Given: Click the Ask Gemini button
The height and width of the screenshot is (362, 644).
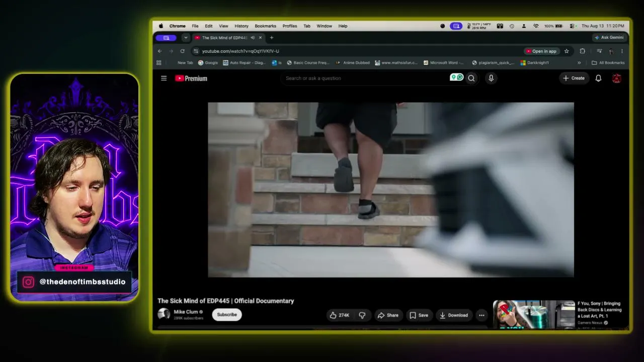Looking at the screenshot, I should click(609, 38).
